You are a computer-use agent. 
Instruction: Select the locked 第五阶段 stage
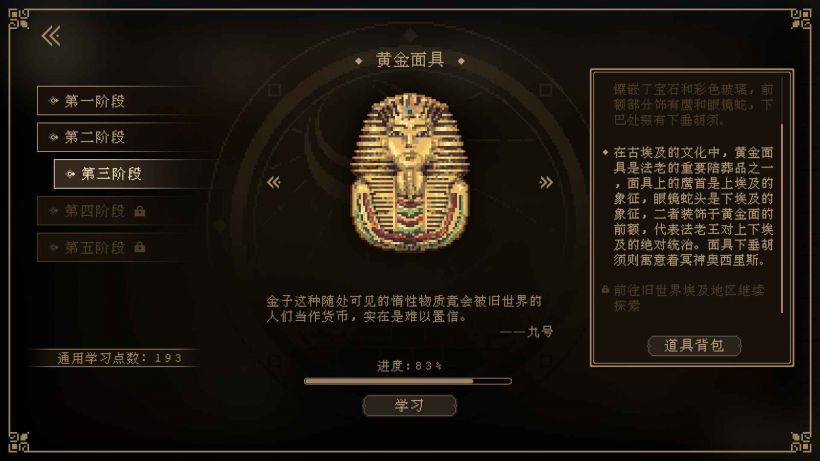[x=121, y=247]
